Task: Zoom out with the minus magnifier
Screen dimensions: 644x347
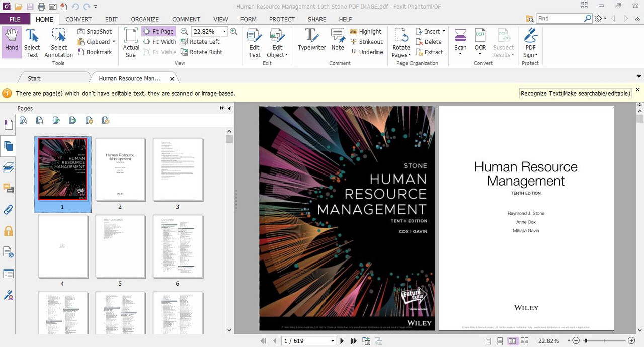Action: [x=184, y=31]
